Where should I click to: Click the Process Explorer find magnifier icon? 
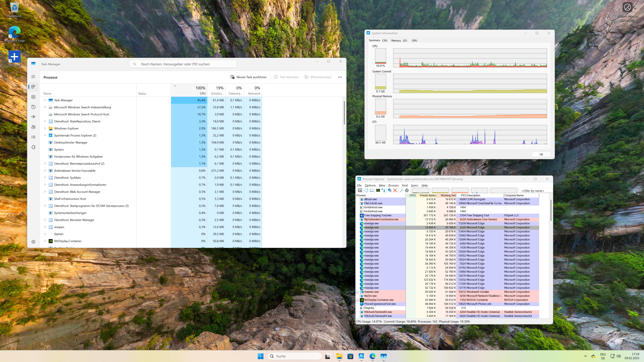(x=401, y=190)
